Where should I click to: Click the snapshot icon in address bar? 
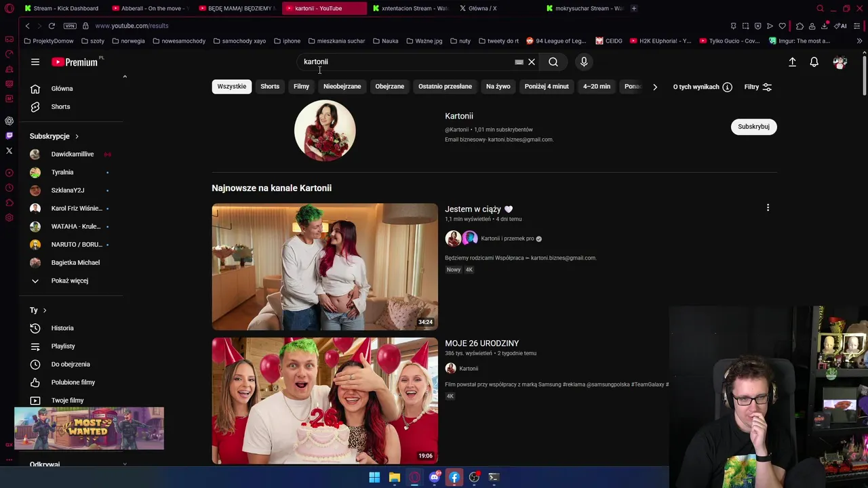745,26
